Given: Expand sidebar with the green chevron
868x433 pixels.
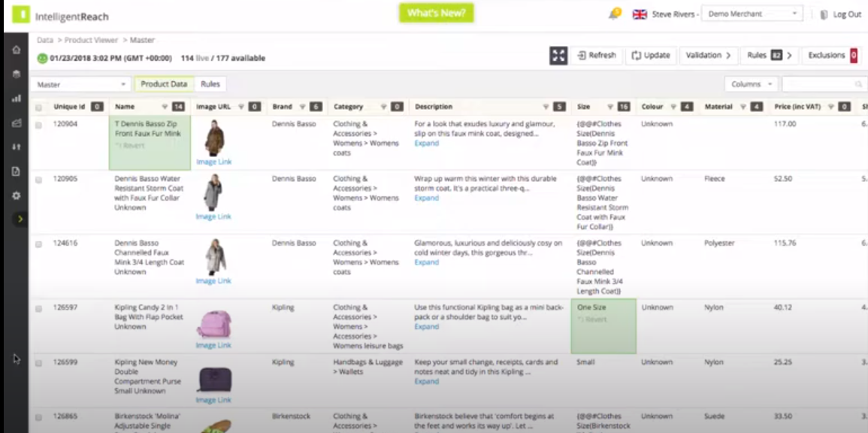Looking at the screenshot, I should pos(20,220).
